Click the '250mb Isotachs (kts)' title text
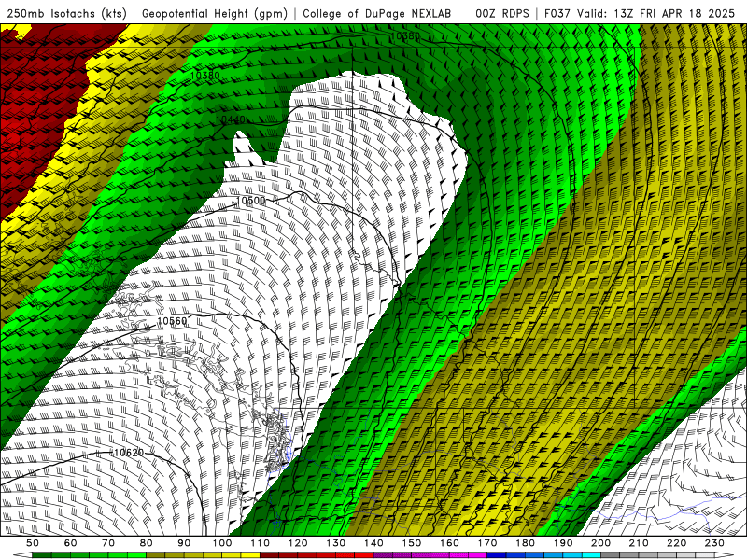 66,14
